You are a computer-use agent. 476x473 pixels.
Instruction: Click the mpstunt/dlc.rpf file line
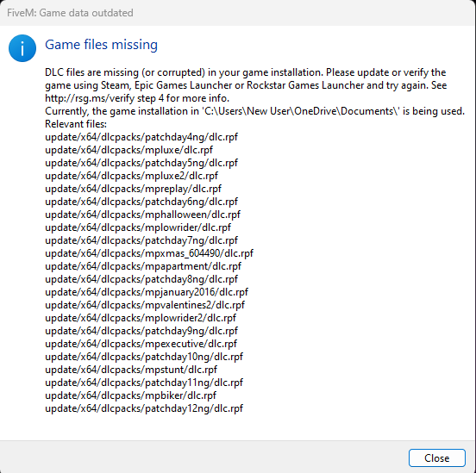tap(131, 370)
